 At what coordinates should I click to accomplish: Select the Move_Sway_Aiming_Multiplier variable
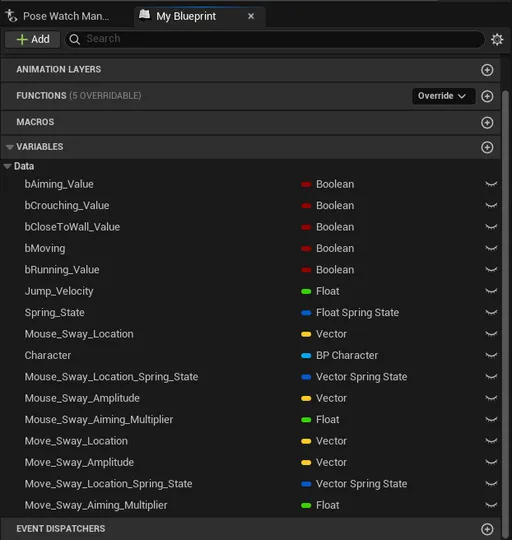96,505
